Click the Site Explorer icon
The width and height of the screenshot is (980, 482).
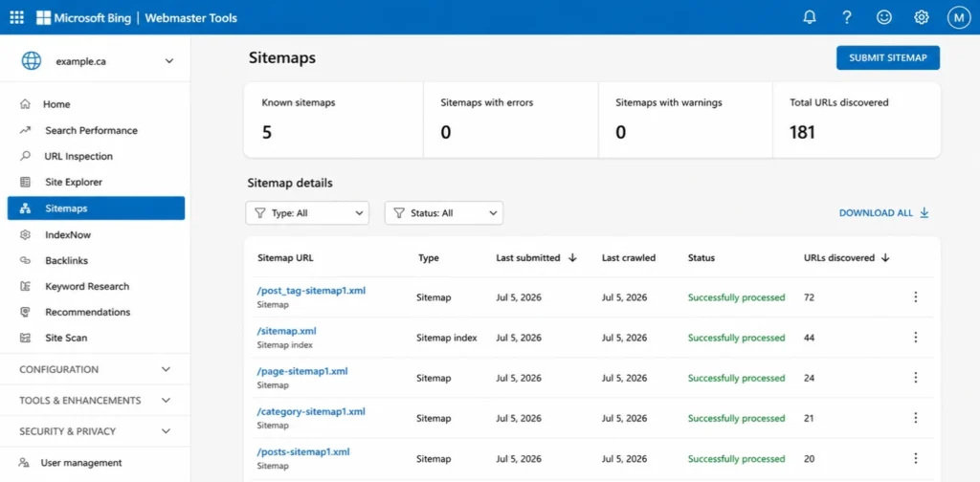pos(25,183)
